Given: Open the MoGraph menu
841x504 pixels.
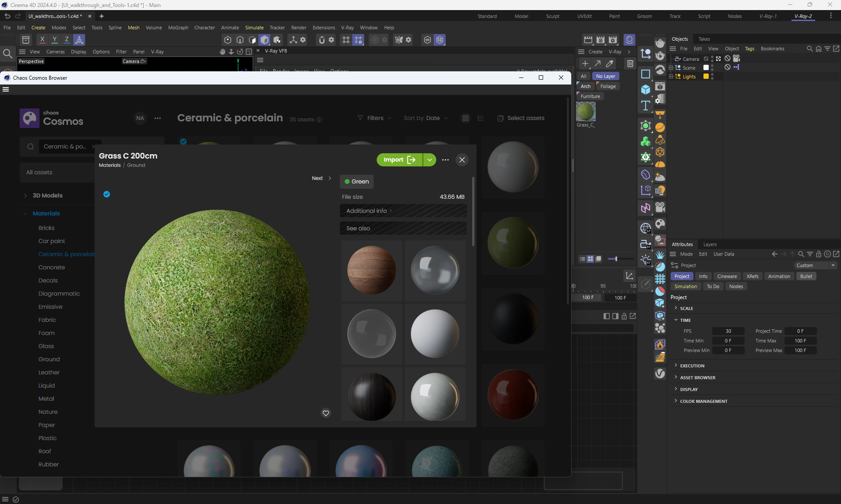Looking at the screenshot, I should [178, 28].
